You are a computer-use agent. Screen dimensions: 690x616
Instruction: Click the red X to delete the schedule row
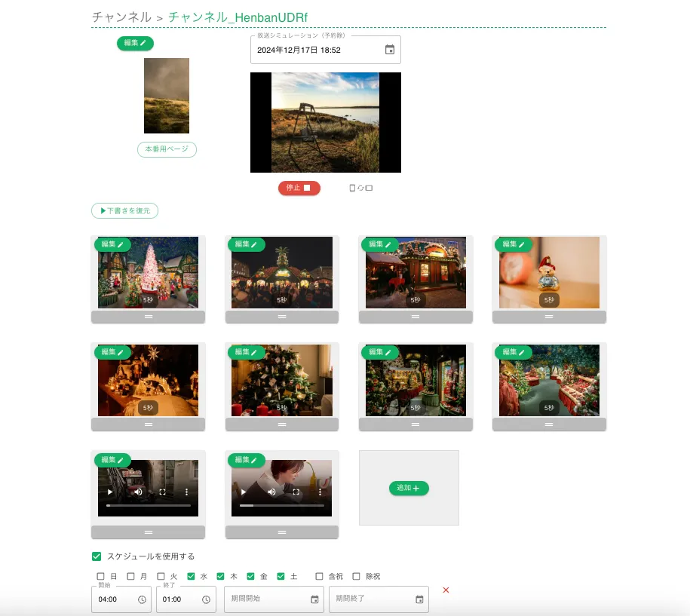(446, 590)
